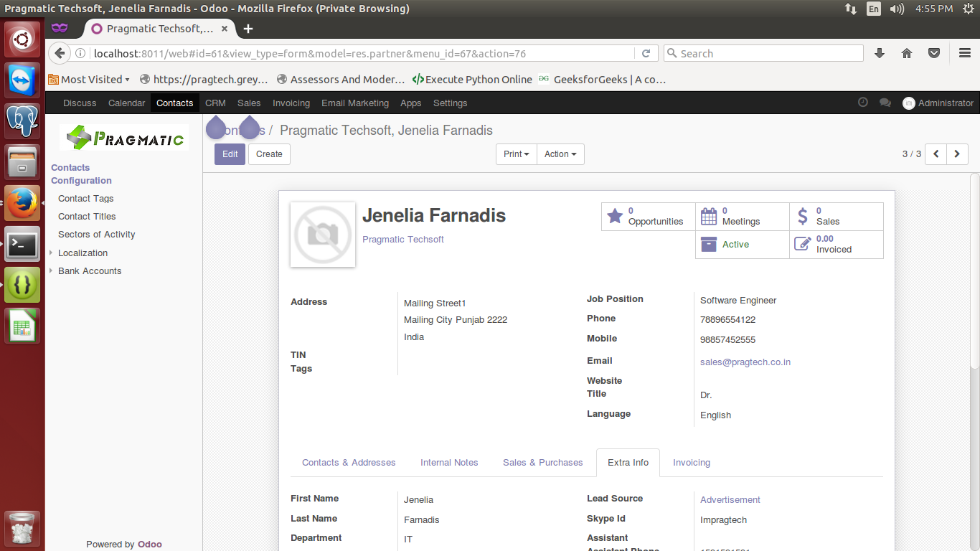
Task: Open a new browser tab
Action: pos(248,29)
